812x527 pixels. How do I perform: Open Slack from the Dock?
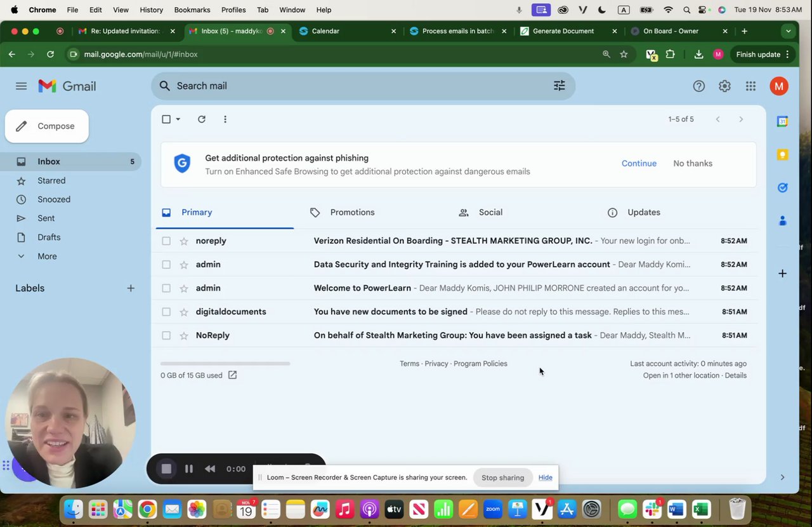click(652, 509)
